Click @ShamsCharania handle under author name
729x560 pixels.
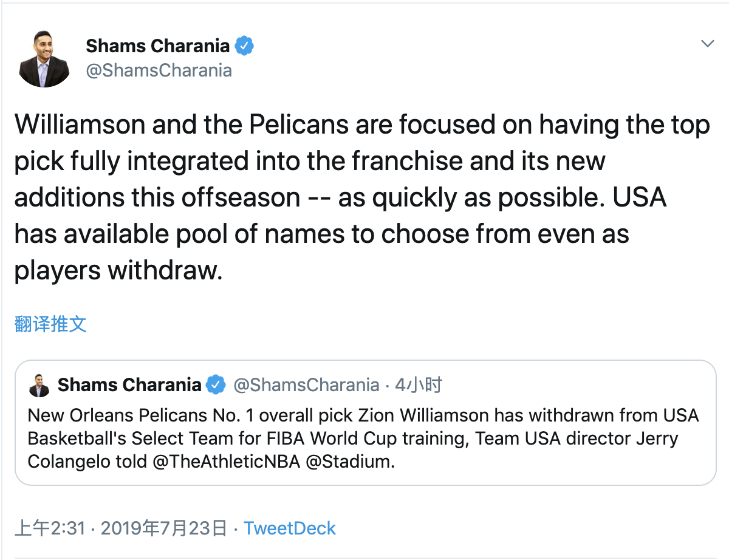pyautogui.click(x=159, y=70)
